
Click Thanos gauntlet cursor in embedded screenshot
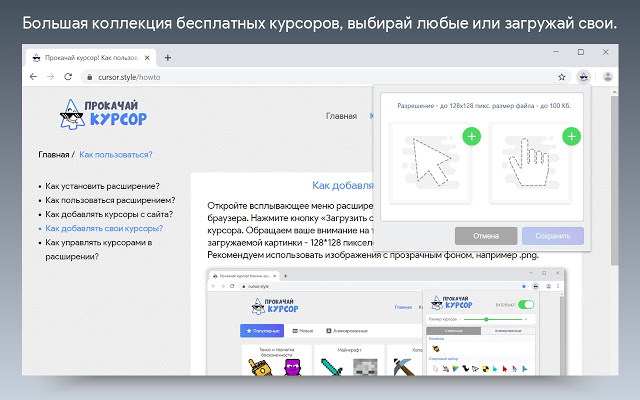pos(260,367)
